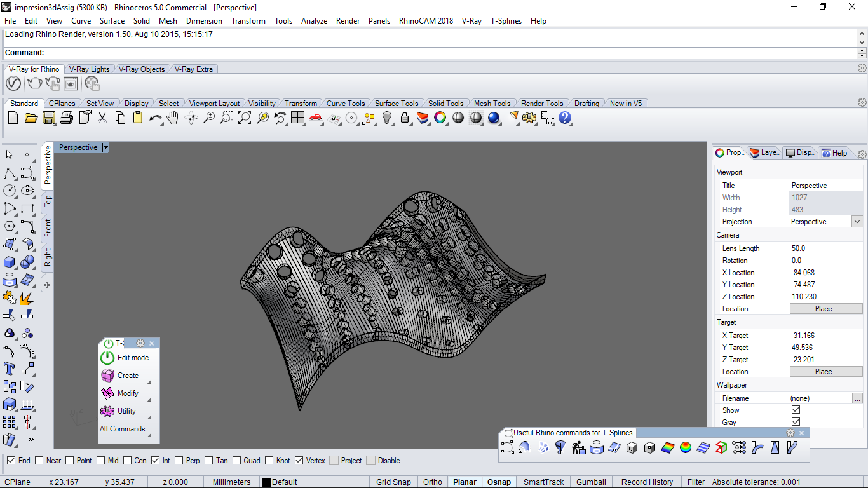This screenshot has width=868, height=488.
Task: Open the Perspective viewport title dropdown arrow
Action: 105,147
